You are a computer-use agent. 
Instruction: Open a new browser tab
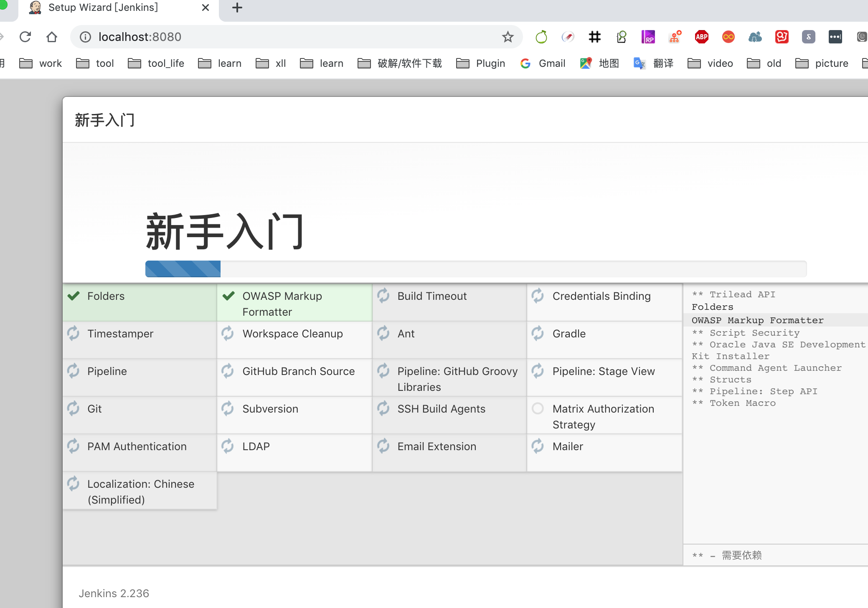click(237, 8)
